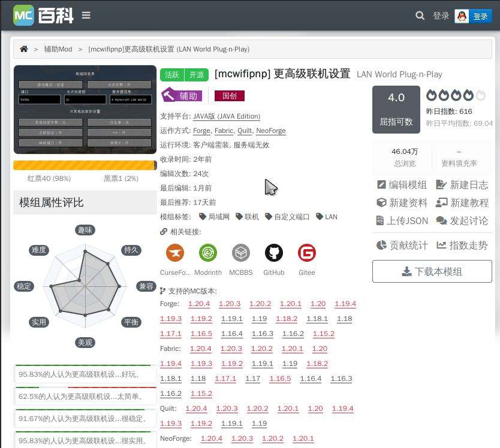This screenshot has height=448, width=500.
Task: Open 辅助Mod breadcrumb link
Action: (x=58, y=49)
